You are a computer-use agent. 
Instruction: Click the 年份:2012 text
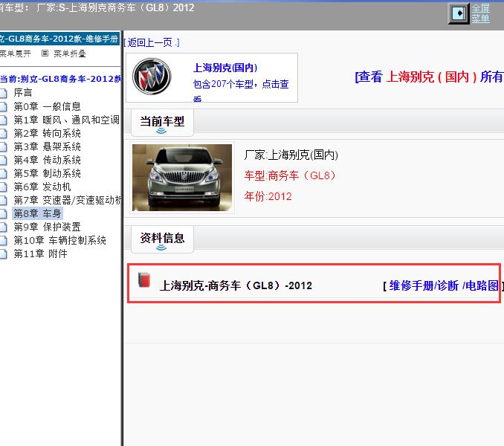click(x=268, y=196)
